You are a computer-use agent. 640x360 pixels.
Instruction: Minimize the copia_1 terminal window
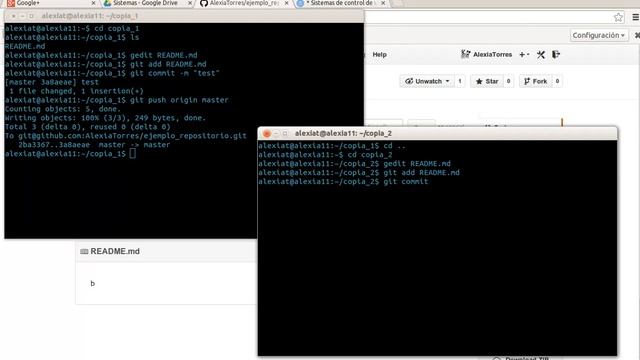click(22, 16)
